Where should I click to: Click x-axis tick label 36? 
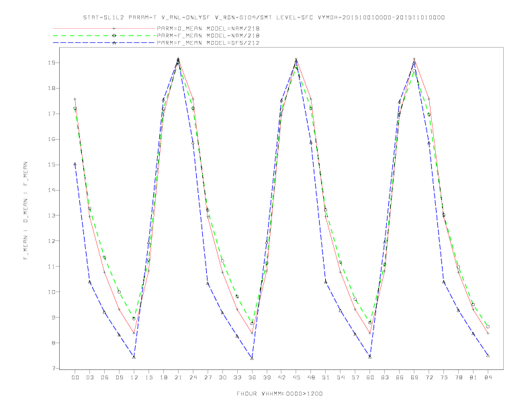252,377
